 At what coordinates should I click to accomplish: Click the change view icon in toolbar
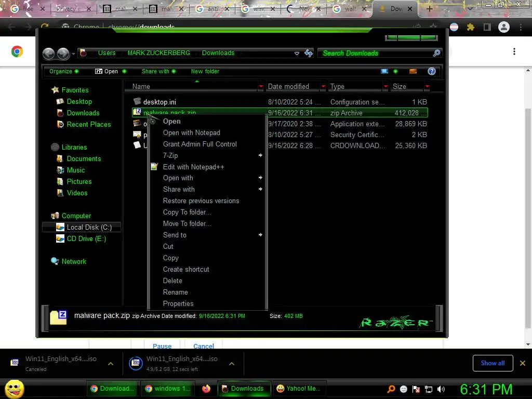[x=384, y=71]
